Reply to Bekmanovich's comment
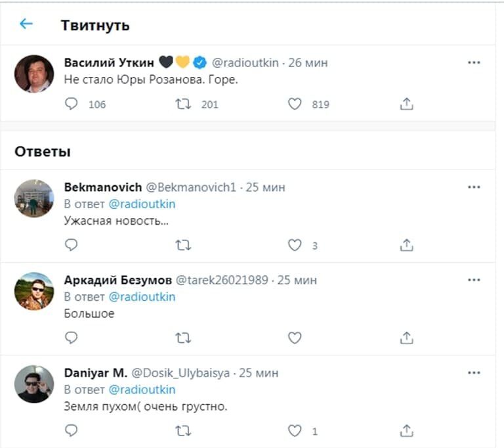 point(72,245)
